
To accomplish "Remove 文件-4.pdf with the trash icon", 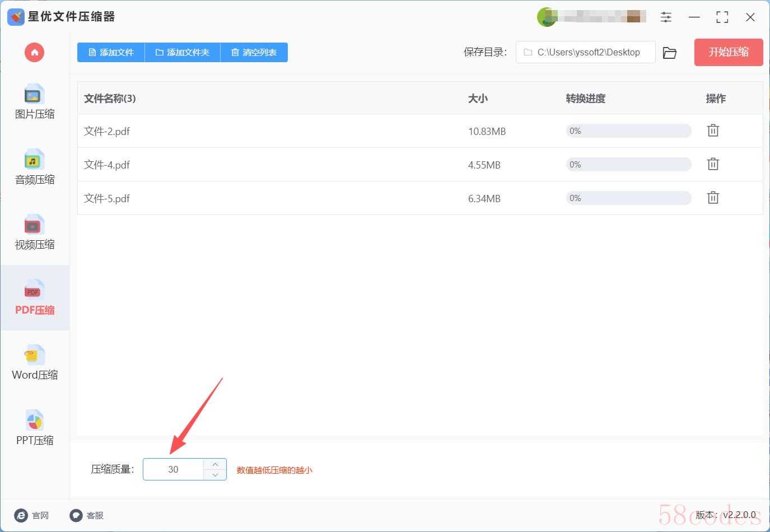I will pyautogui.click(x=712, y=164).
